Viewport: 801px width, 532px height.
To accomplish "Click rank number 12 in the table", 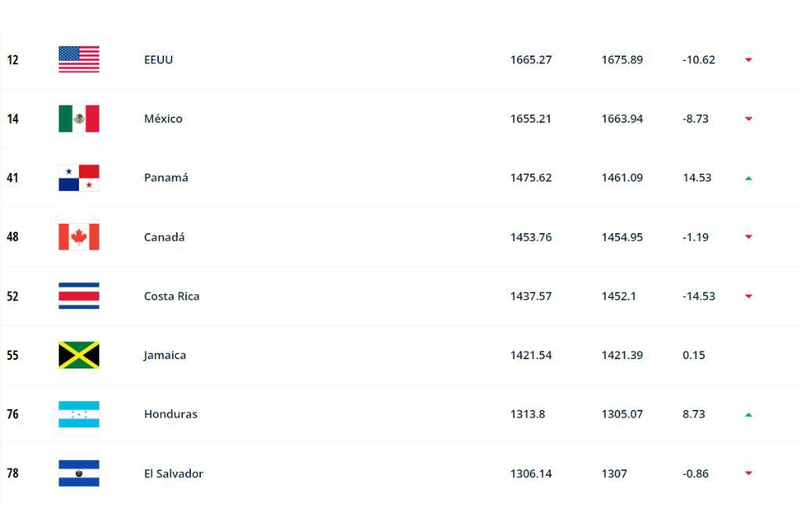I will 13,59.
